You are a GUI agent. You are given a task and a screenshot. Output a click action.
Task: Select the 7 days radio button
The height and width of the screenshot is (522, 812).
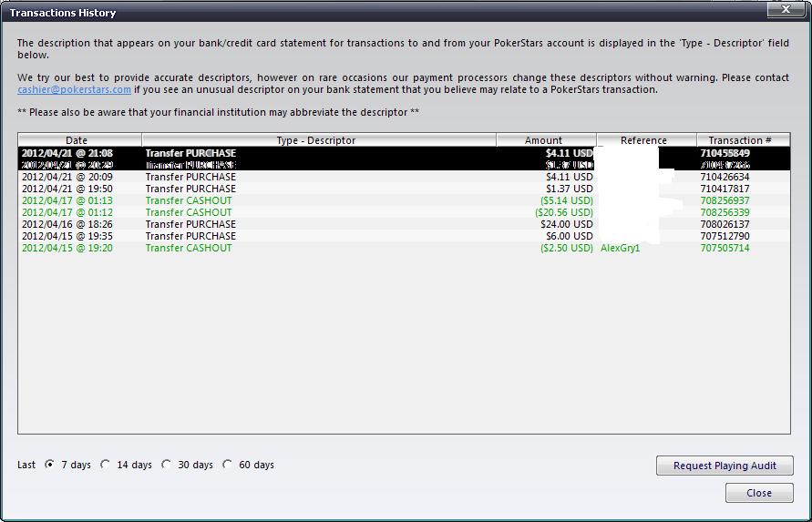click(x=50, y=465)
